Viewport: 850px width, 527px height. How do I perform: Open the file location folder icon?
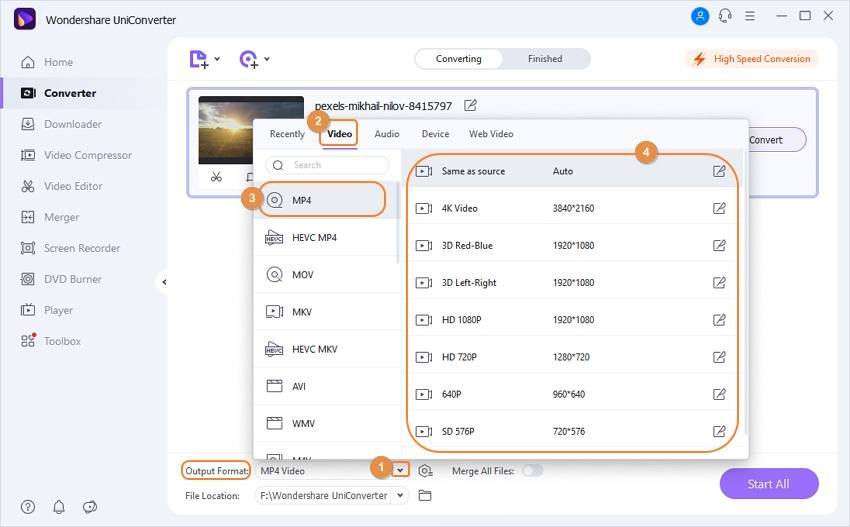click(x=425, y=495)
